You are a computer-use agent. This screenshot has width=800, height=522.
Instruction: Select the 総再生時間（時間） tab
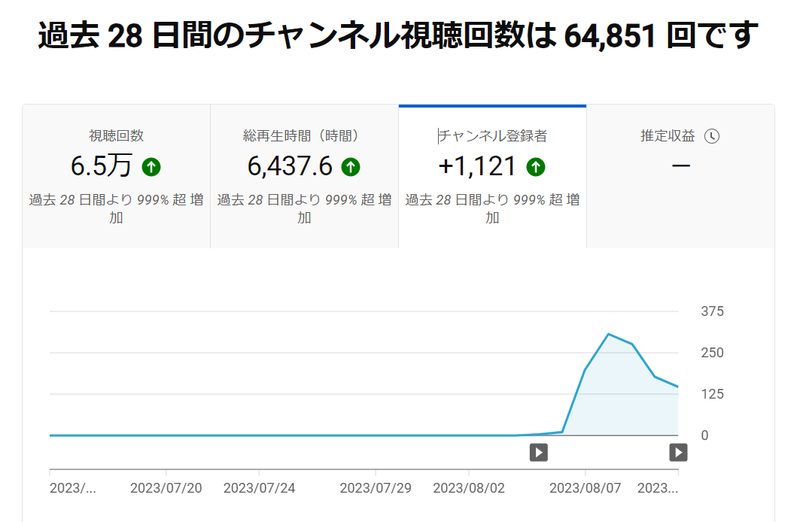(x=305, y=177)
